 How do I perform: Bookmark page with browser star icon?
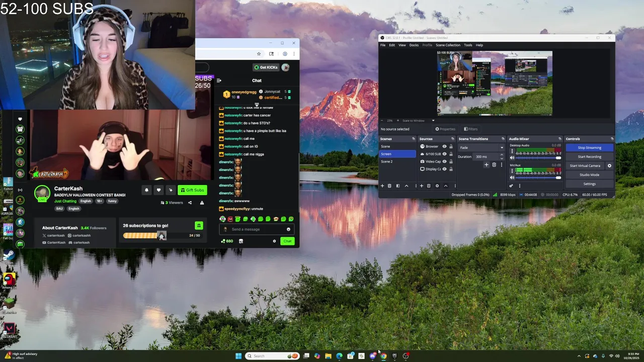point(259,54)
